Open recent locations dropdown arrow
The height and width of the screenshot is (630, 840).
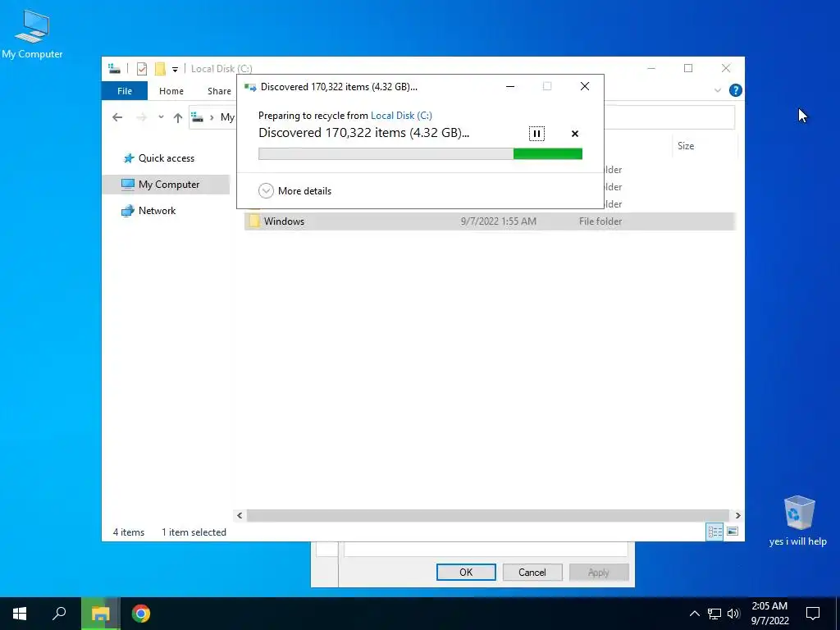[161, 117]
